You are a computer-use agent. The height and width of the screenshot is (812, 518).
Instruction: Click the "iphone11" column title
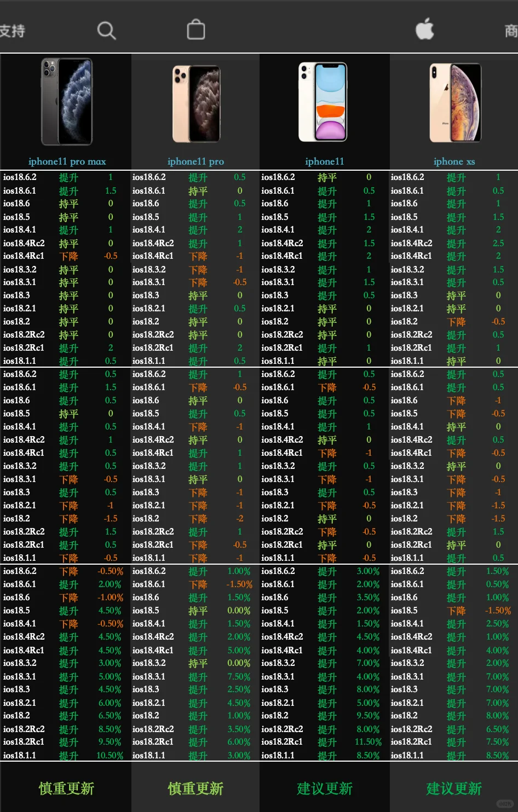pyautogui.click(x=324, y=161)
